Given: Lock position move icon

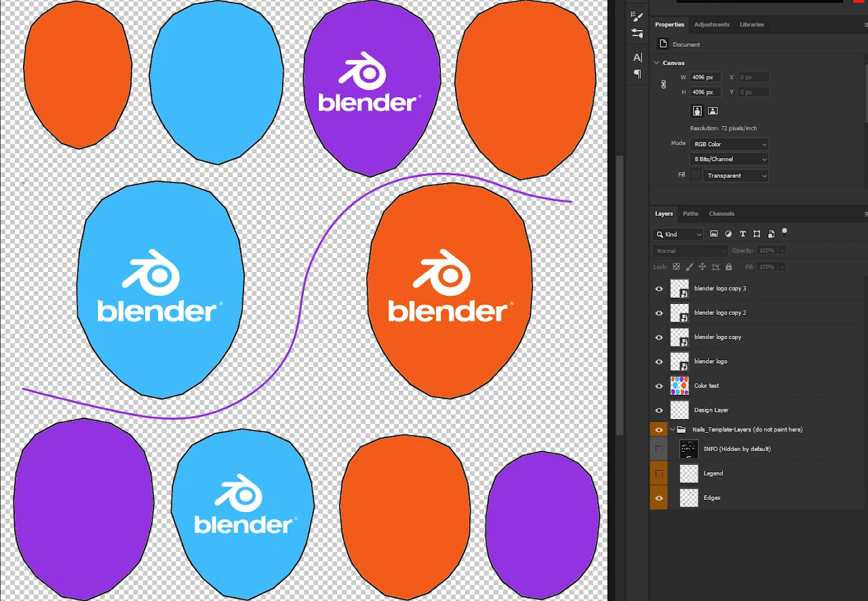Looking at the screenshot, I should coord(703,267).
